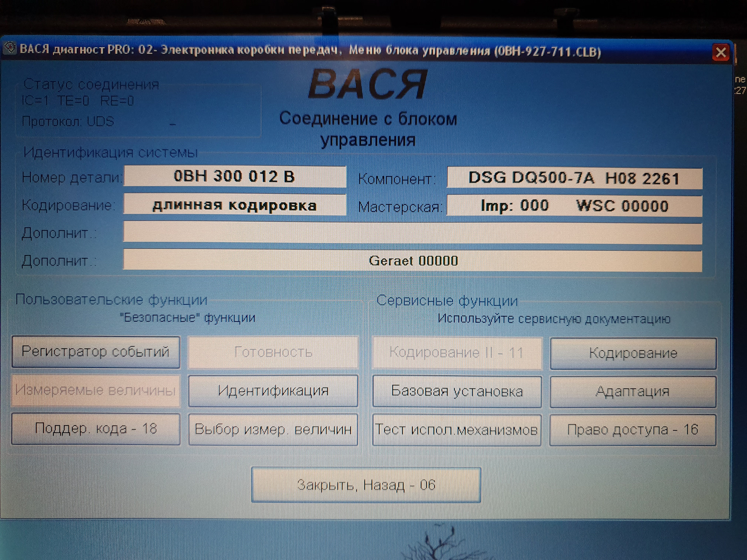The width and height of the screenshot is (747, 560).
Task: Open the Кодирование service function
Action: click(x=633, y=353)
